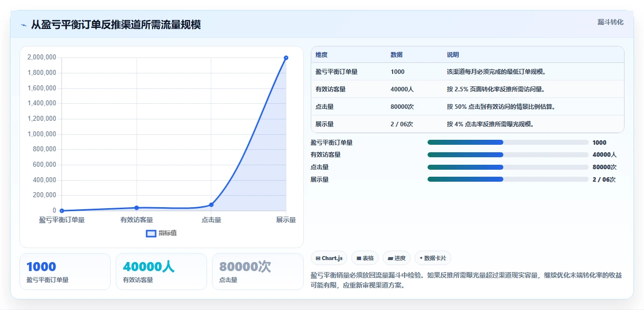The height and width of the screenshot is (310, 644).
Task: Click the 数据卡片 tag chip
Action: point(433,258)
